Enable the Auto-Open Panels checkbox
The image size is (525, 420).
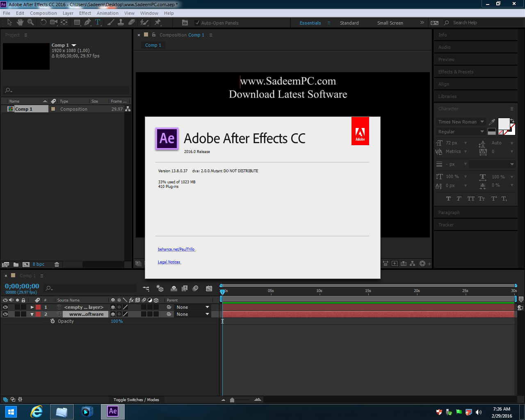point(197,23)
